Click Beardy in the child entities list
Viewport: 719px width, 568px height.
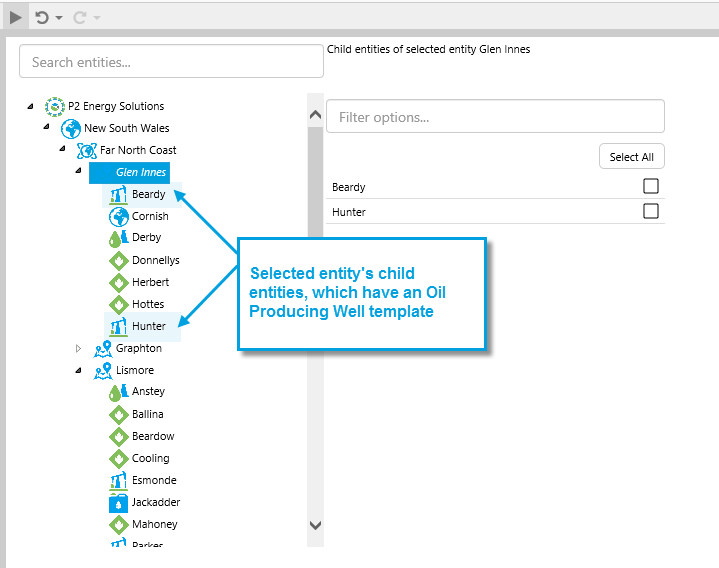[x=348, y=187]
